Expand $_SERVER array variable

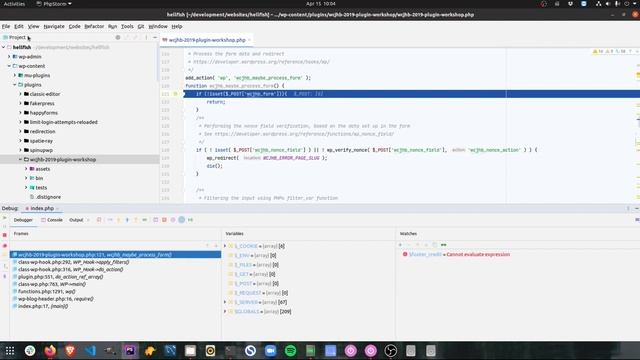pyautogui.click(x=225, y=302)
